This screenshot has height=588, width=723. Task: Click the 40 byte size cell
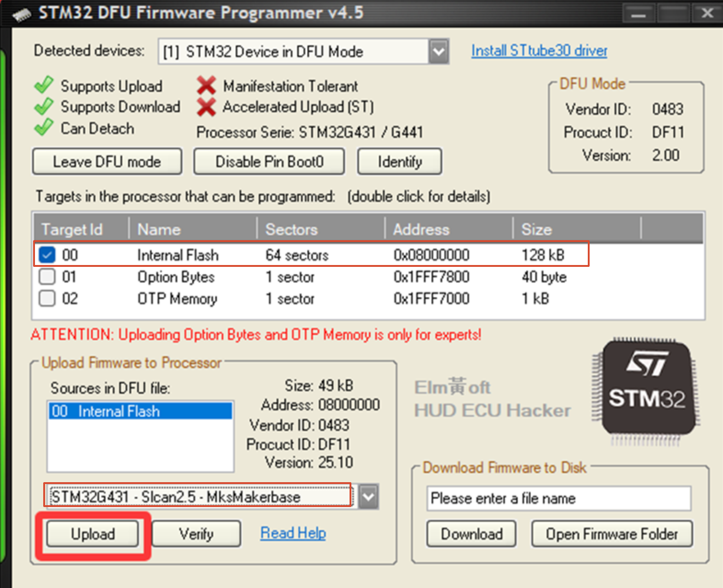[544, 277]
